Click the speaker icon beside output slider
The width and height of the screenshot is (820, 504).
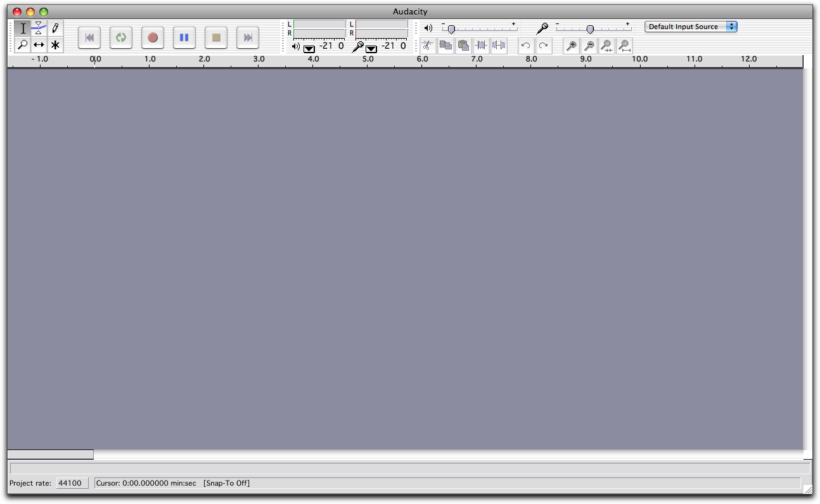tap(428, 28)
